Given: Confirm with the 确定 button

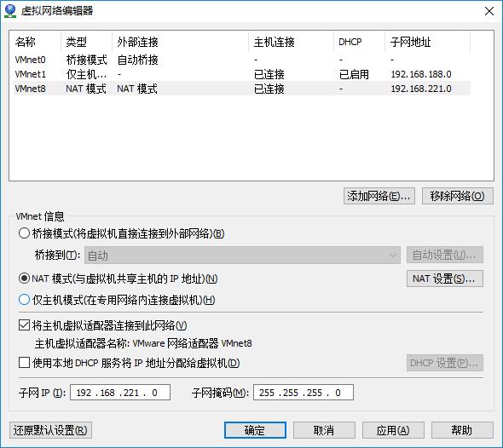Looking at the screenshot, I should click(x=255, y=430).
